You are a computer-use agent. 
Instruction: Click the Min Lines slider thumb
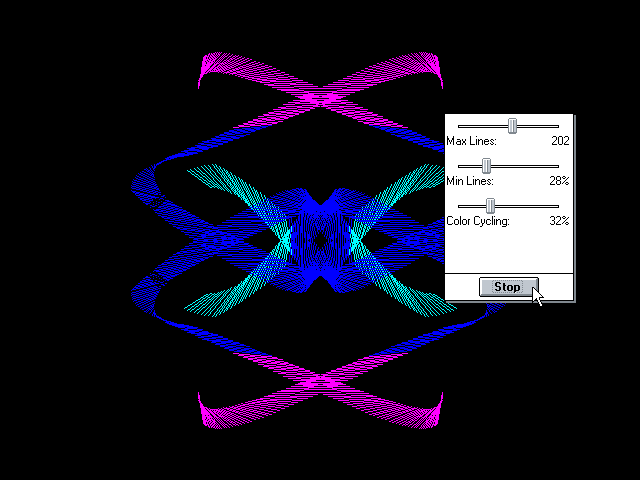pyautogui.click(x=486, y=166)
